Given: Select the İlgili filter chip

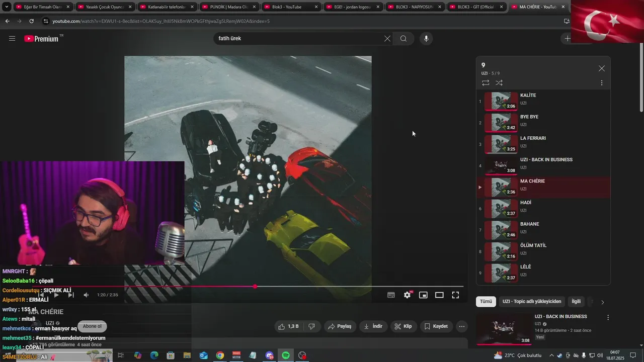Looking at the screenshot, I should (x=576, y=302).
